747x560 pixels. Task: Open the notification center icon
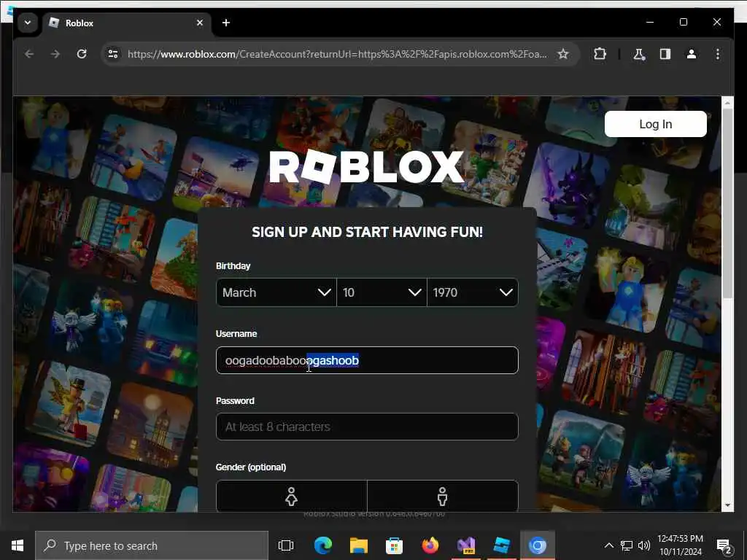click(x=724, y=545)
